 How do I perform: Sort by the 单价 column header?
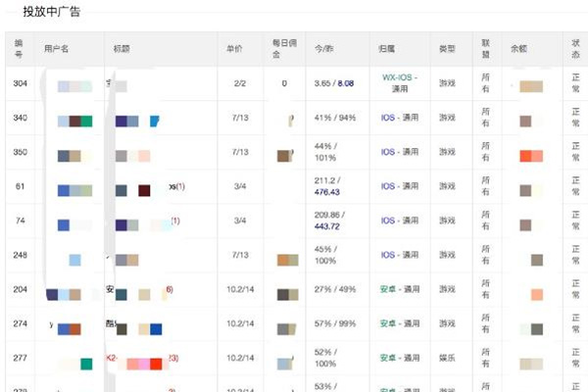click(x=234, y=48)
